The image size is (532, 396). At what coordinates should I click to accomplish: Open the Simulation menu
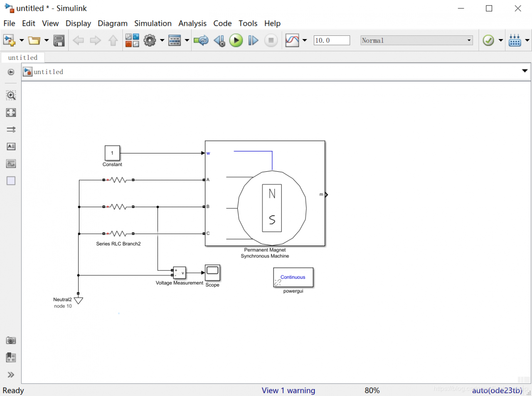coord(153,23)
